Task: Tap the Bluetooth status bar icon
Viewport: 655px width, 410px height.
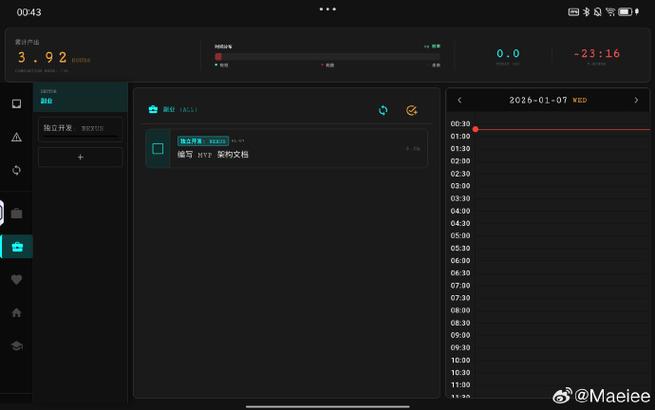Action: click(586, 12)
